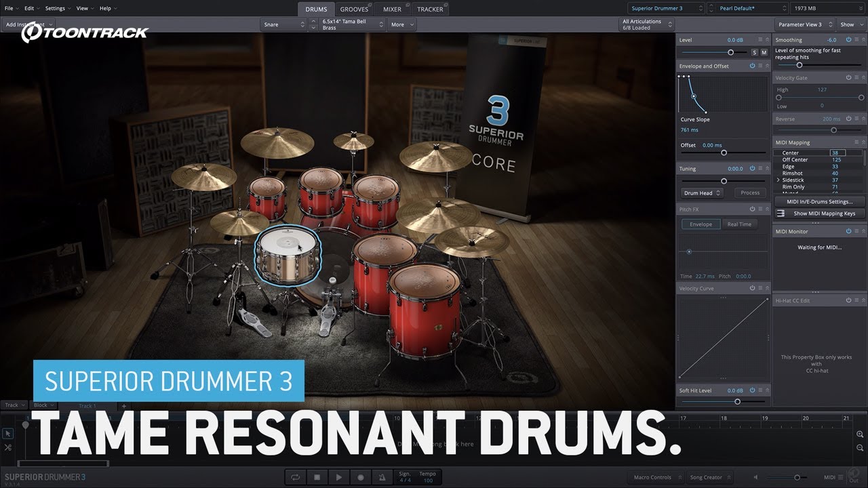Viewport: 868px width, 488px height.
Task: Zoom in on the song track
Action: click(860, 434)
